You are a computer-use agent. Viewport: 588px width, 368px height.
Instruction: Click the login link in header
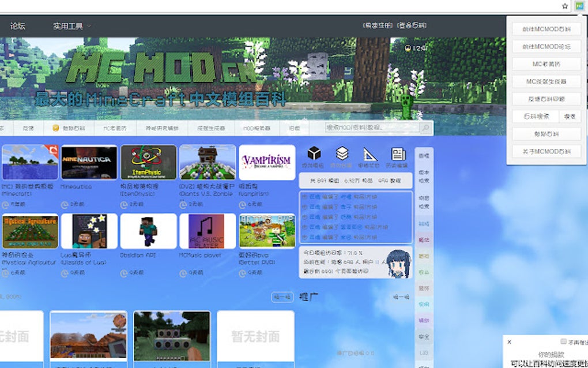(412, 25)
